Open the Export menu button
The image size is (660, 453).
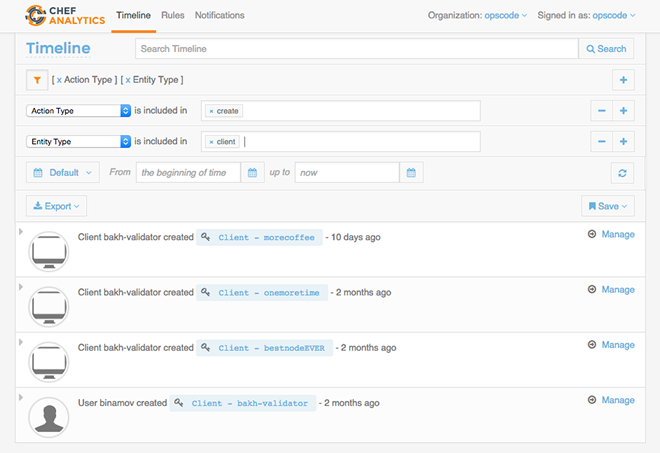(56, 206)
